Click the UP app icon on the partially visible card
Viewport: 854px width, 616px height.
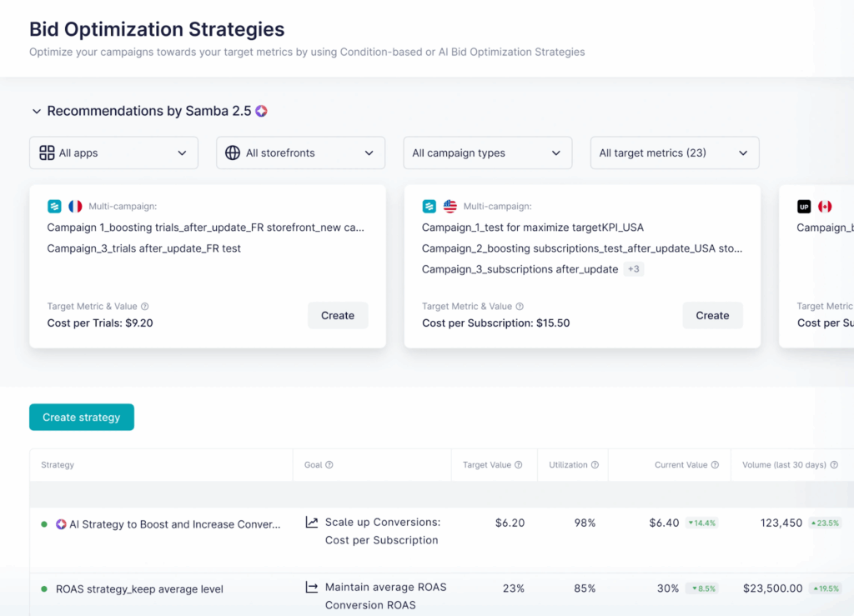(x=803, y=206)
